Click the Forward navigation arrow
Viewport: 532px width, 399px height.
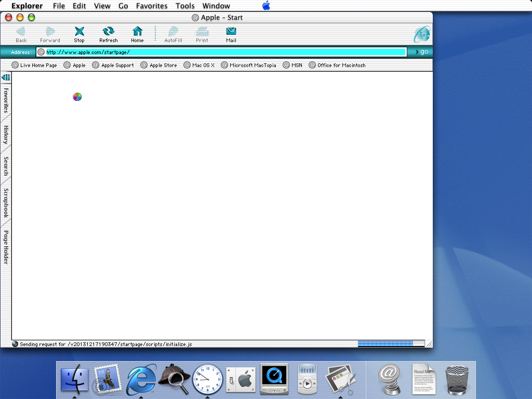pyautogui.click(x=50, y=34)
